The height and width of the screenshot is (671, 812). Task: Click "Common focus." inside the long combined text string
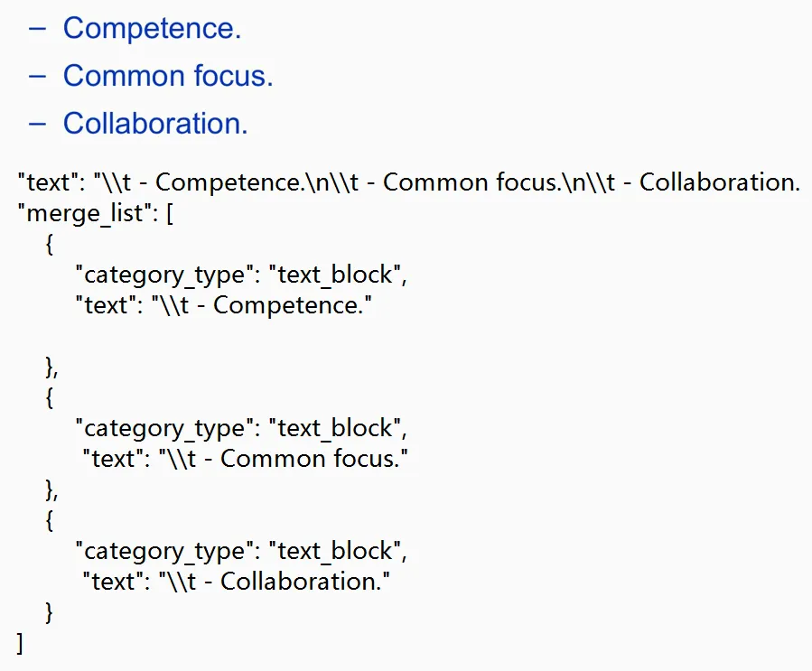pyautogui.click(x=471, y=182)
